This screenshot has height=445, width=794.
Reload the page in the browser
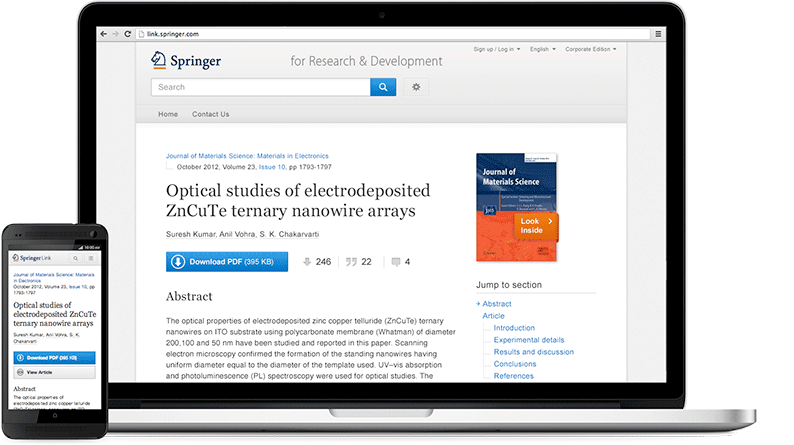click(129, 34)
